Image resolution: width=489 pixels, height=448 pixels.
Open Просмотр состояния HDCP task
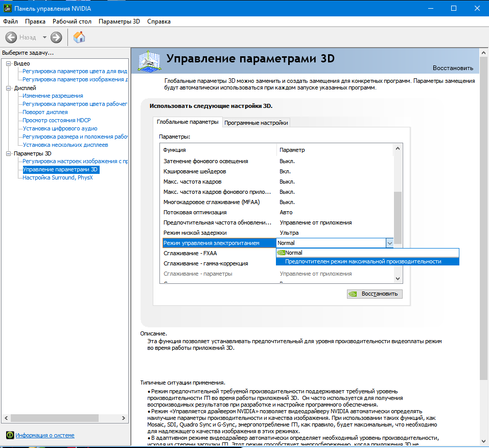[x=56, y=120]
